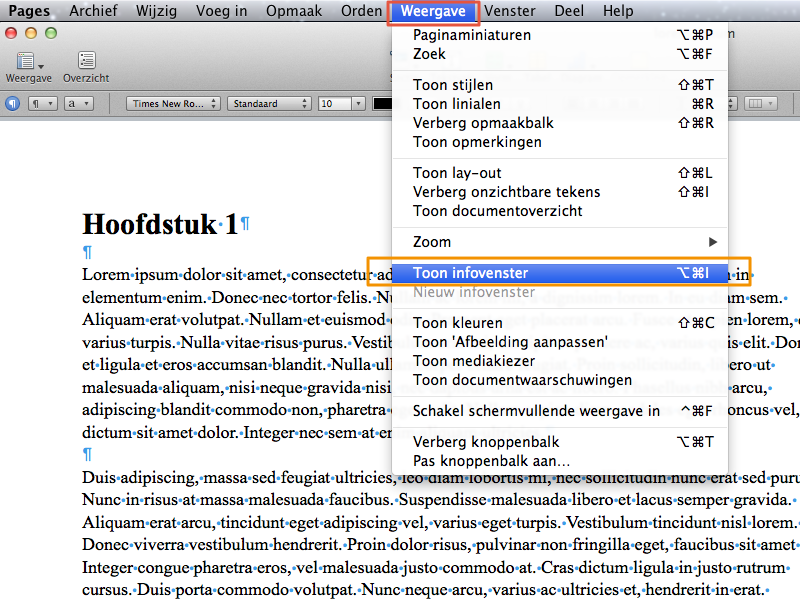Expand the Zoom submenu
This screenshot has height=600, width=800.
tap(560, 242)
